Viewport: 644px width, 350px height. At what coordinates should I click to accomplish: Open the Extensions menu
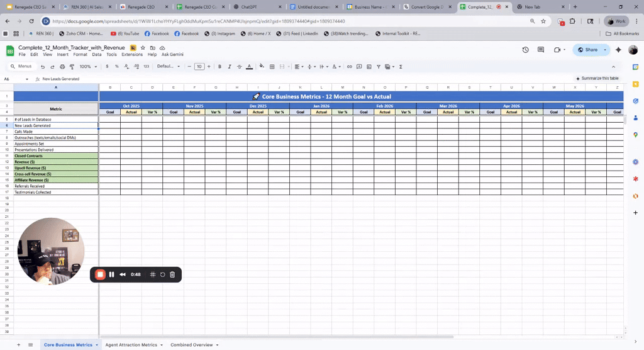click(x=132, y=54)
